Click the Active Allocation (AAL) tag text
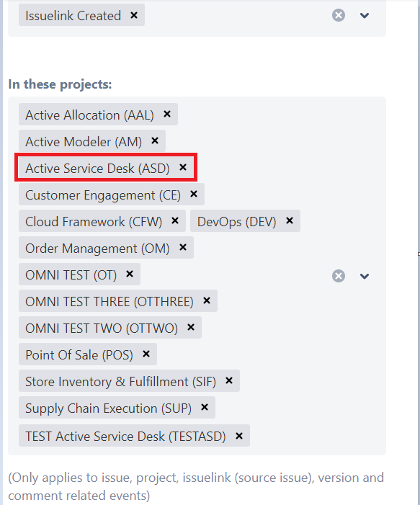The image size is (420, 505). tap(89, 115)
